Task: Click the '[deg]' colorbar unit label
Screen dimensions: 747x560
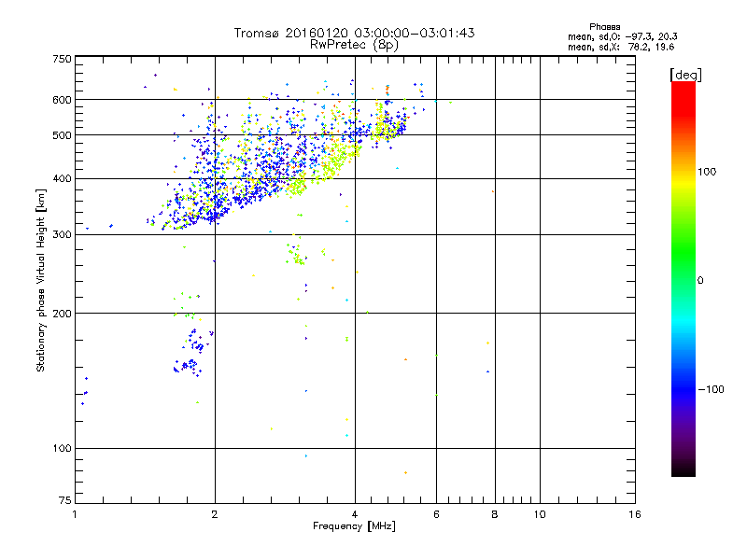Action: pyautogui.click(x=685, y=75)
